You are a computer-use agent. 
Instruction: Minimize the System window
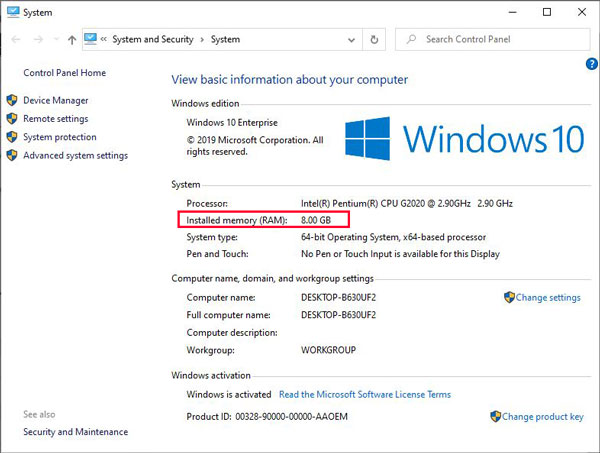point(512,12)
